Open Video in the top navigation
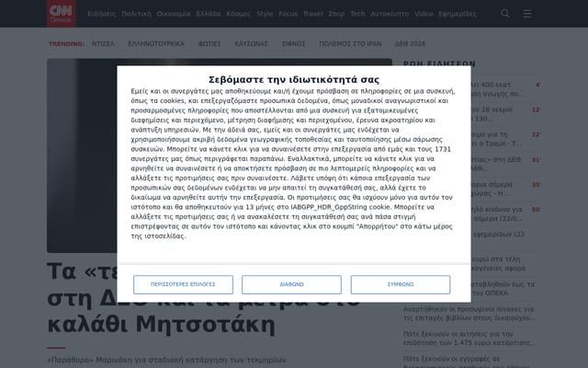 tap(424, 14)
